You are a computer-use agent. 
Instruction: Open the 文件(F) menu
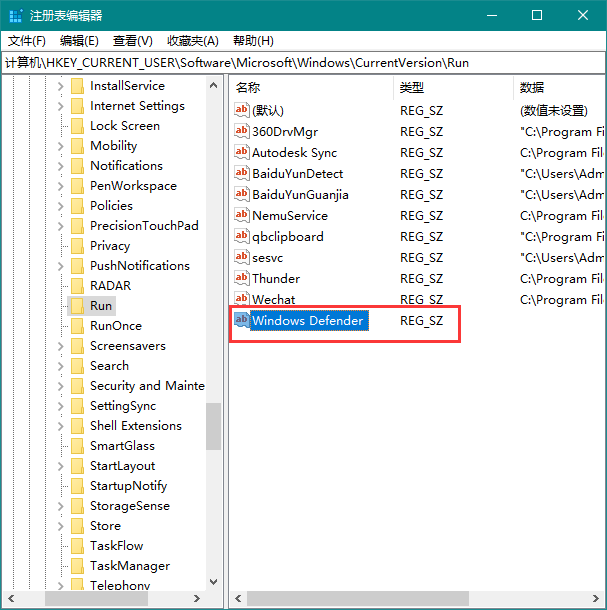click(27, 41)
